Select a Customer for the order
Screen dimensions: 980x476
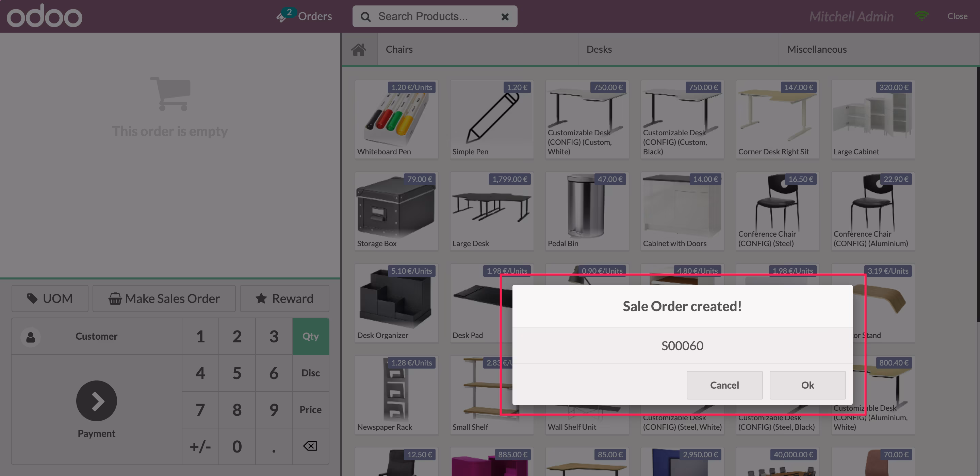(x=97, y=337)
